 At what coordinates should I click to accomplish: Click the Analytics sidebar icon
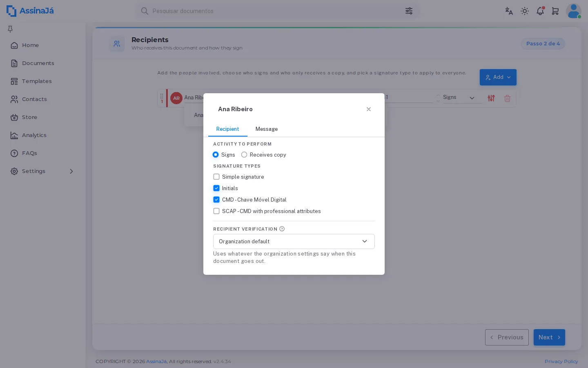click(14, 135)
